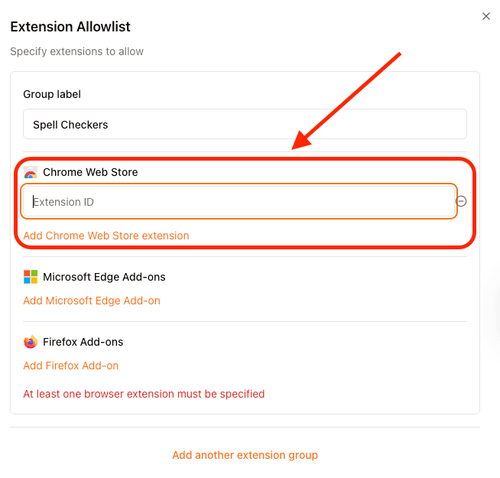The height and width of the screenshot is (478, 500).
Task: Click the Firefox logo icon
Action: (x=30, y=342)
